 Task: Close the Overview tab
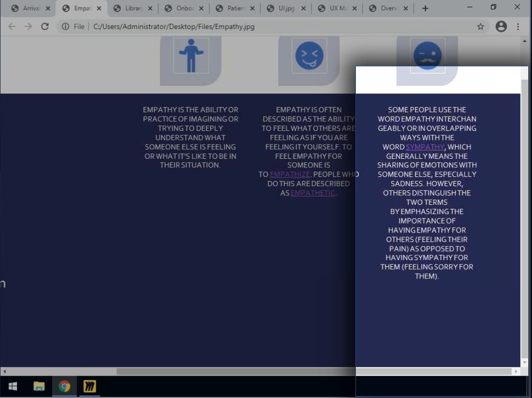[x=406, y=9]
